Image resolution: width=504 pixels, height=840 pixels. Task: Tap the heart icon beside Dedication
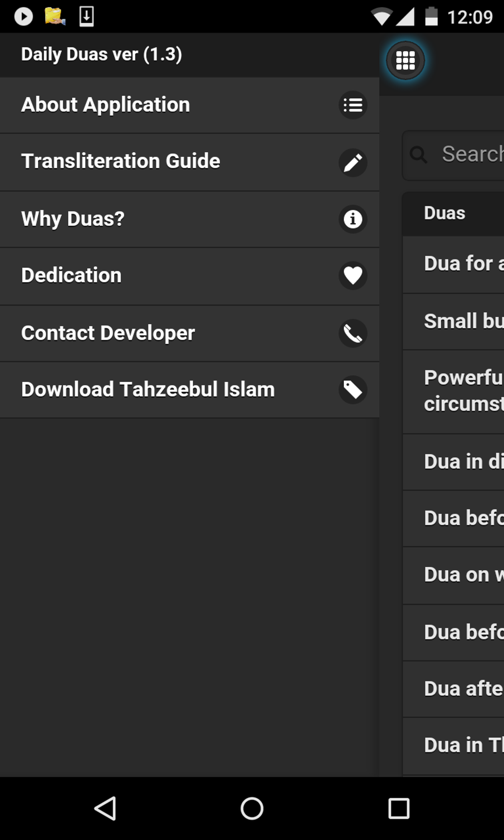(x=353, y=275)
